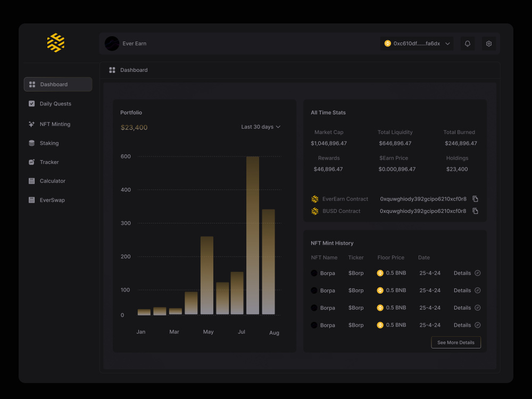
Task: Click the Aug bar in the Portfolio chart
Action: [268, 262]
